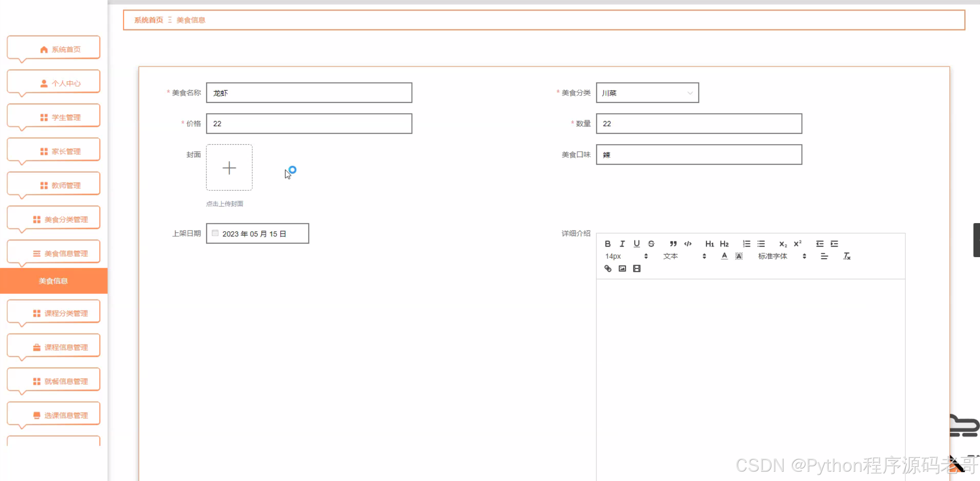The height and width of the screenshot is (481, 980).
Task: Click the 上架日期 date input field
Action: [257, 234]
